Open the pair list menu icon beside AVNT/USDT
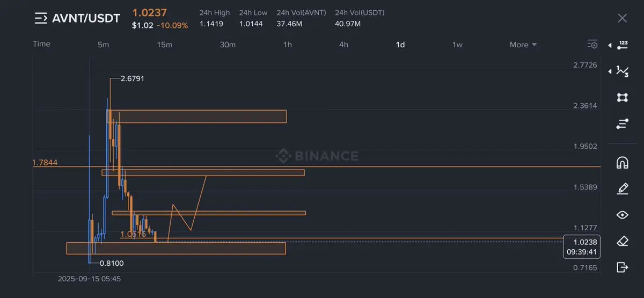This screenshot has width=644, height=298. (x=41, y=19)
